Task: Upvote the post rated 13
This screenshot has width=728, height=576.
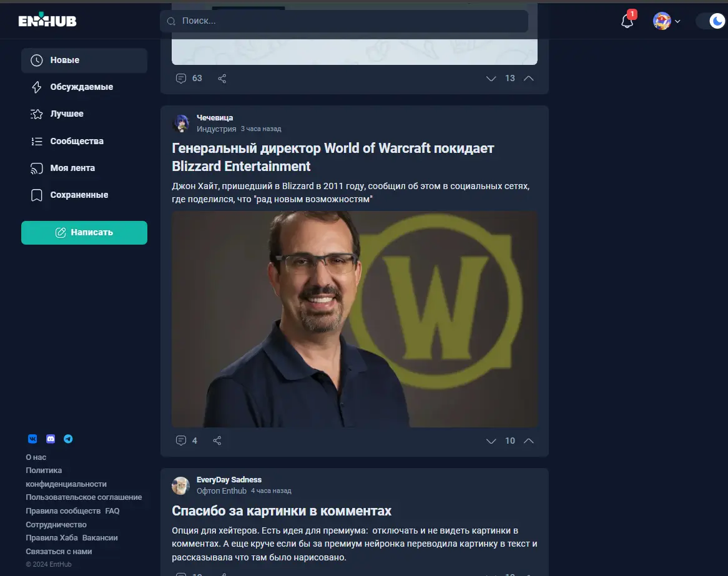Action: pos(528,79)
